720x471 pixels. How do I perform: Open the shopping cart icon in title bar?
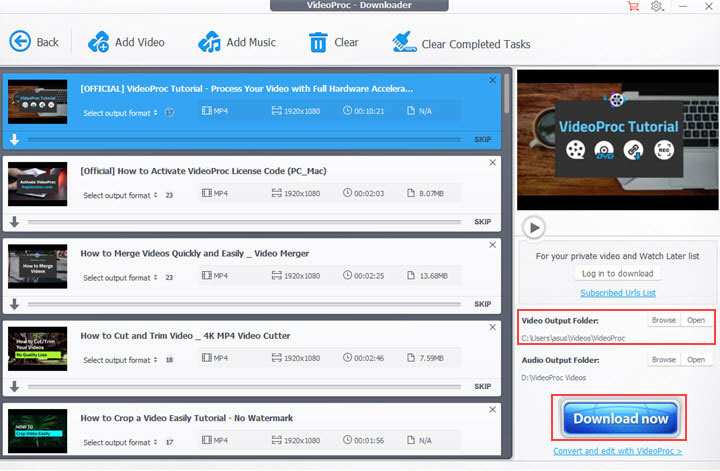[633, 6]
